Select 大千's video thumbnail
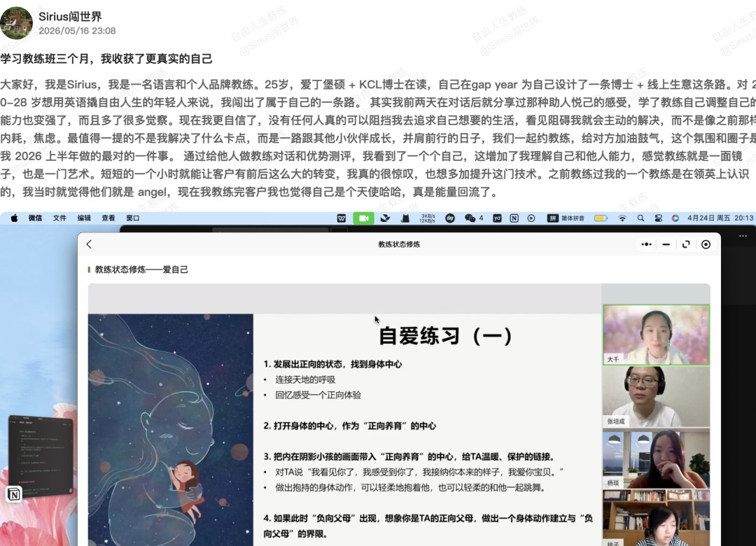The image size is (756, 546). pos(656,335)
